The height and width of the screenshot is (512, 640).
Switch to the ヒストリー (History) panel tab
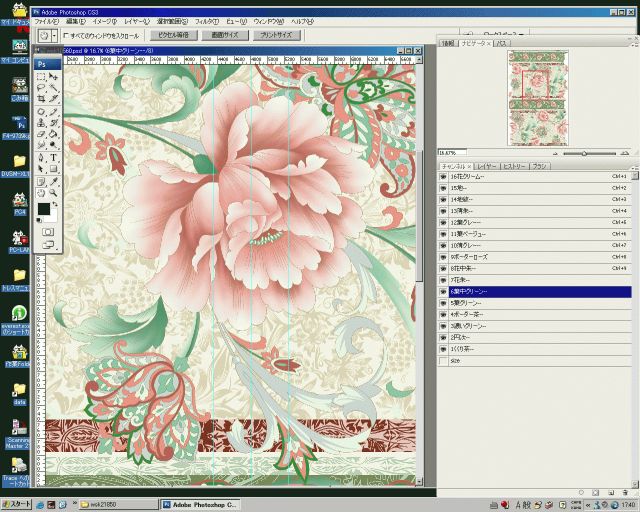(513, 165)
